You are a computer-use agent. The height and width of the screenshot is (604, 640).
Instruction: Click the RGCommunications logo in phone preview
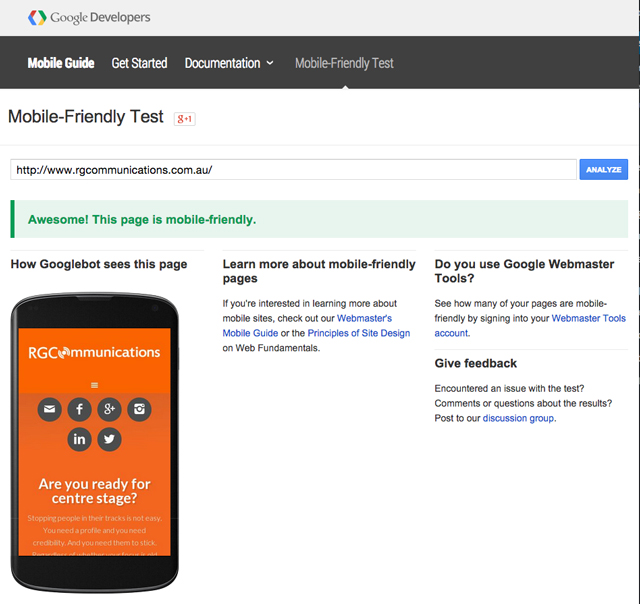click(94, 352)
